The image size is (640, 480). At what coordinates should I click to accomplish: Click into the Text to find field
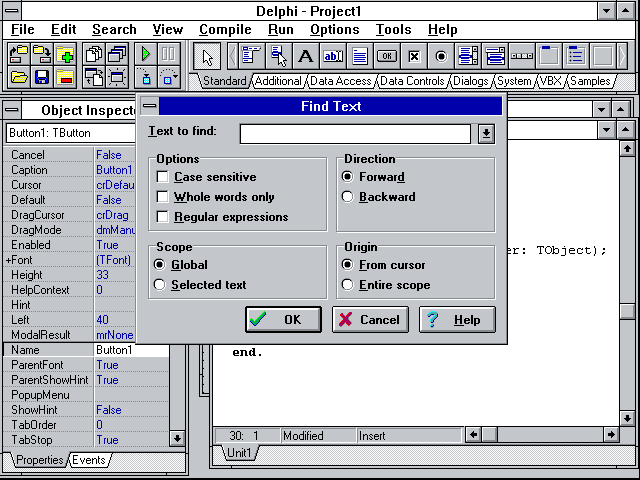coord(354,133)
